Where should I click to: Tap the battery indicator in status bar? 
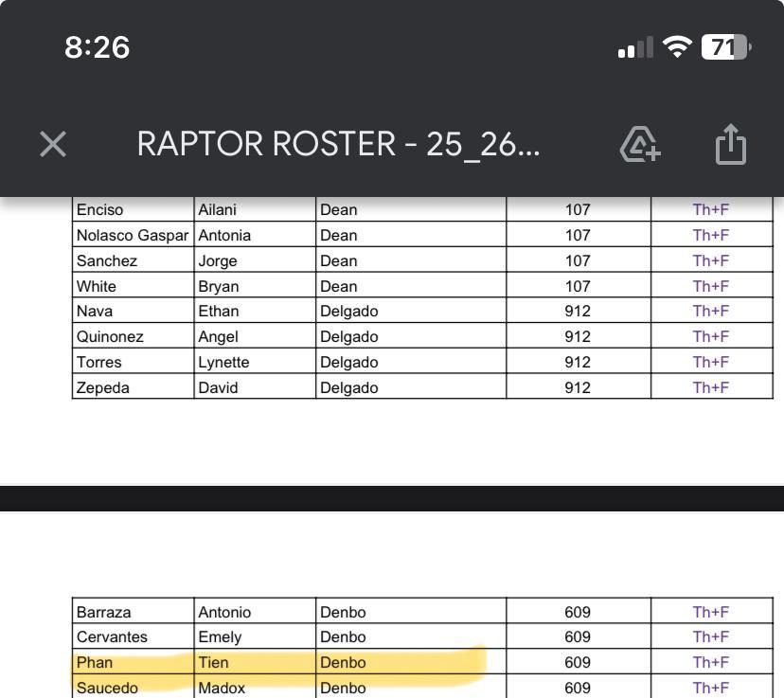tap(725, 47)
